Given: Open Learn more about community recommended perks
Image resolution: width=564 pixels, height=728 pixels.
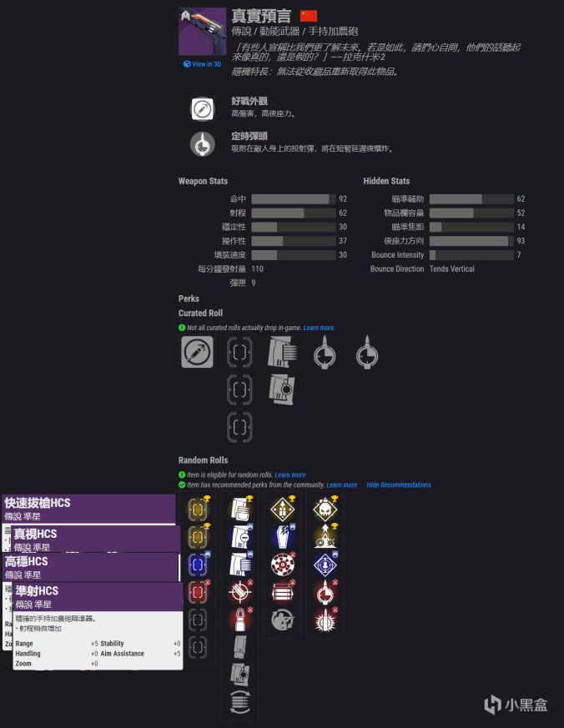Looking at the screenshot, I should [x=342, y=484].
